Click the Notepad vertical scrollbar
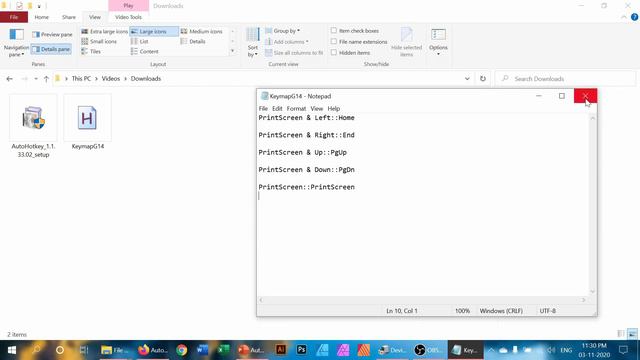640x360 pixels. click(593, 204)
